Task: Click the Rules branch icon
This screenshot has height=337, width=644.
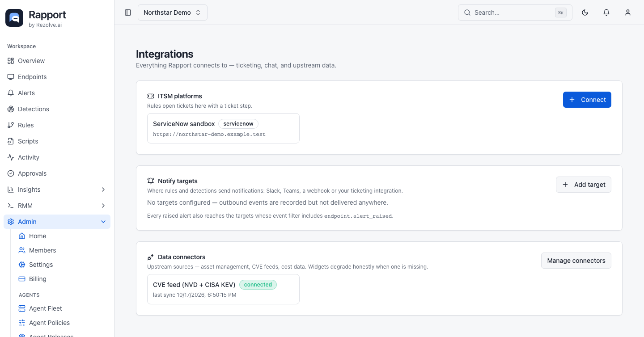Action: (11, 125)
